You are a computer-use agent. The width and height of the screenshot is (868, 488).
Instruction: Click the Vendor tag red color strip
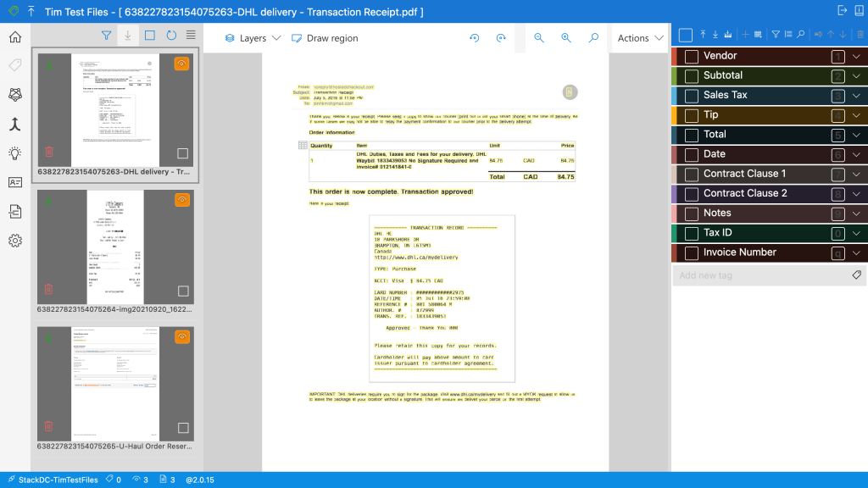(x=674, y=56)
